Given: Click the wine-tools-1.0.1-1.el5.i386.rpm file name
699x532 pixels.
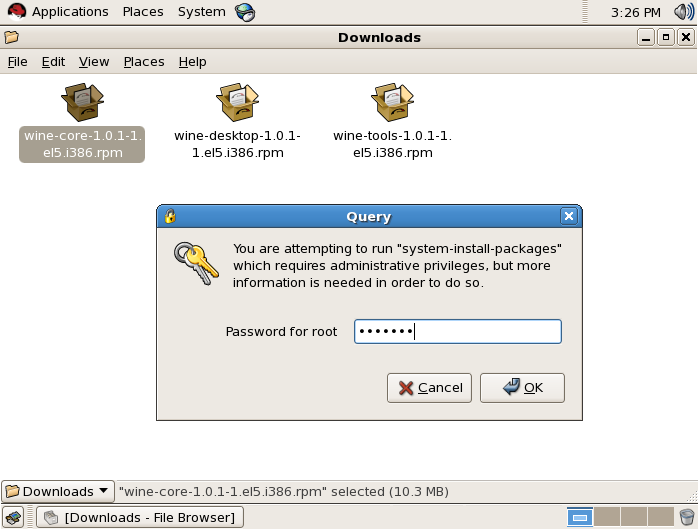Looking at the screenshot, I should click(x=392, y=144).
